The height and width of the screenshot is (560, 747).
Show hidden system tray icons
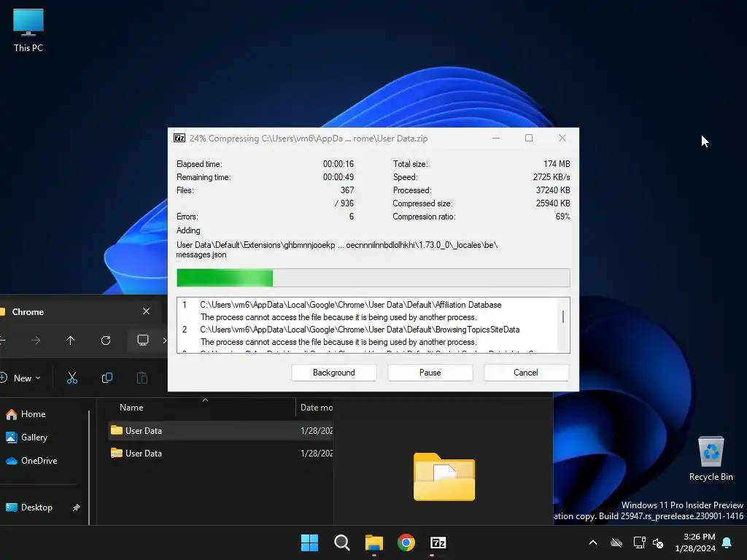(593, 542)
